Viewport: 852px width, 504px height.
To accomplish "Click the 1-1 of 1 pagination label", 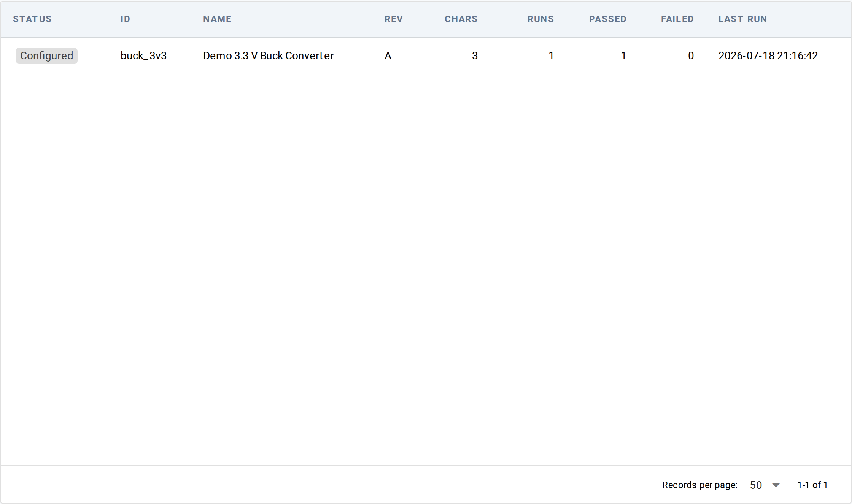I will [x=812, y=485].
